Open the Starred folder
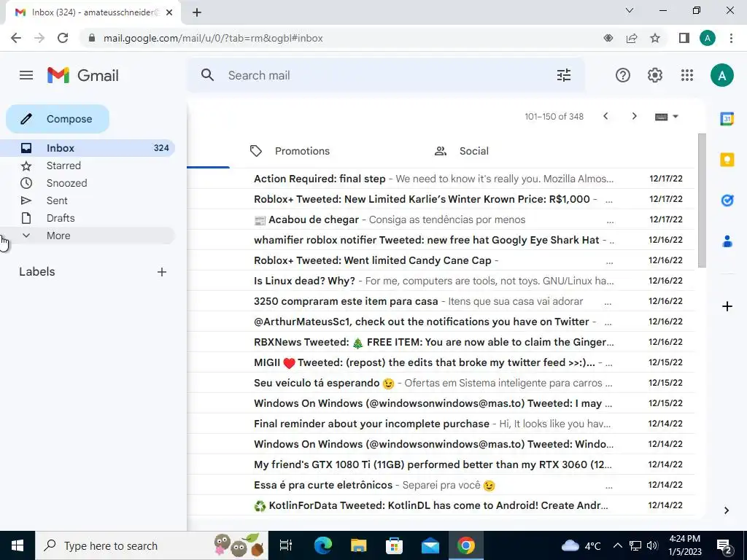 pos(88,166)
